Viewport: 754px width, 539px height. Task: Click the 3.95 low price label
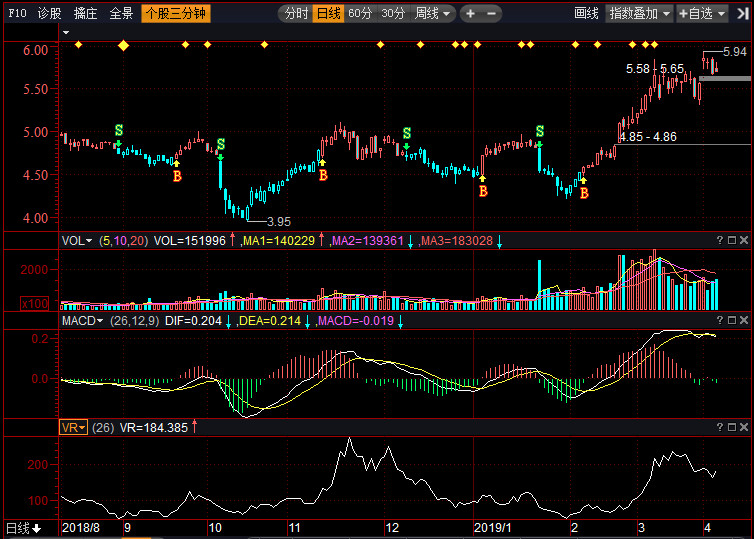pos(279,222)
